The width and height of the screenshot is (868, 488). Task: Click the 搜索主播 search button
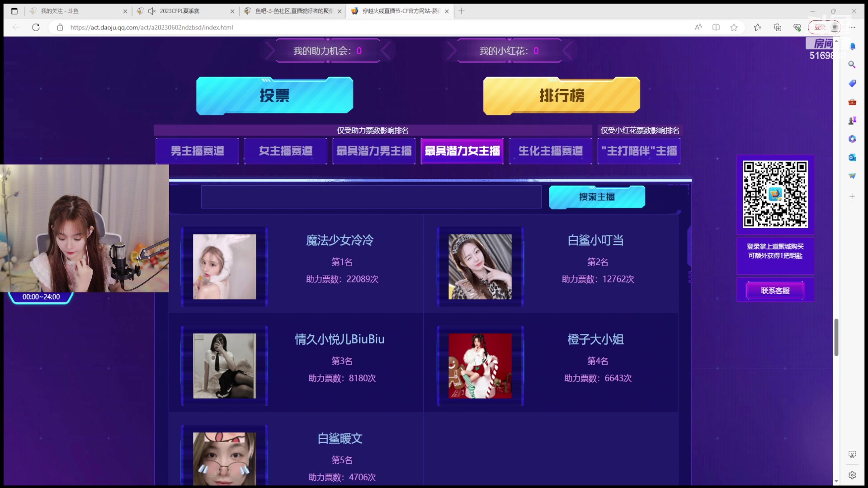click(x=597, y=197)
